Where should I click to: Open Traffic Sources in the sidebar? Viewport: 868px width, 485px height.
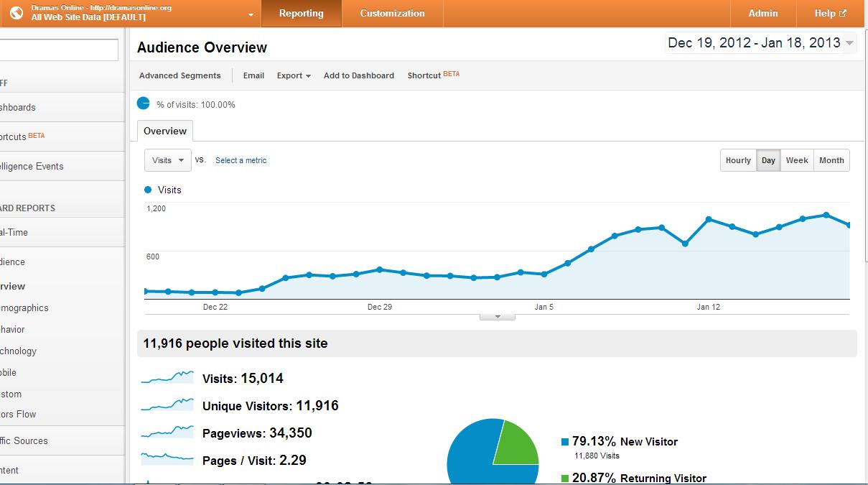[x=62, y=440]
